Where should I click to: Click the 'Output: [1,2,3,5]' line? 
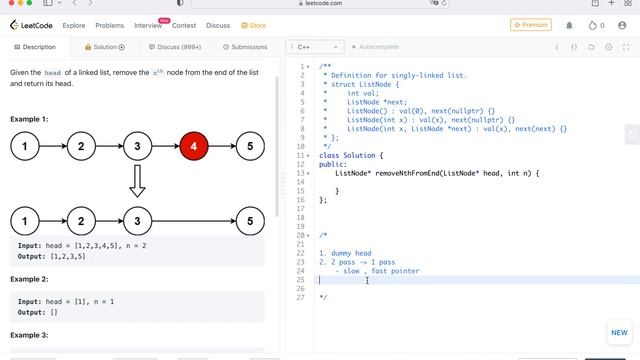point(51,256)
